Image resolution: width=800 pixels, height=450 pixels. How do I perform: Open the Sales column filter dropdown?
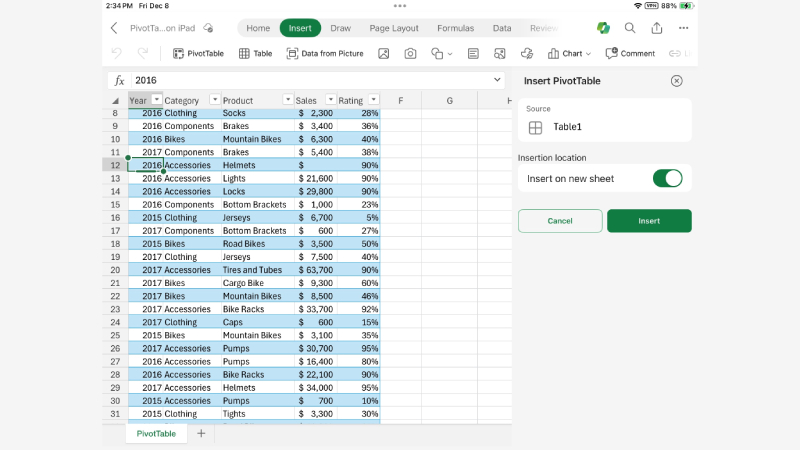(x=331, y=99)
